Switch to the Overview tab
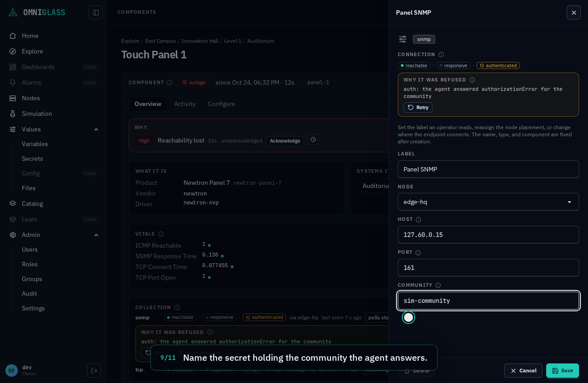 click(x=148, y=104)
